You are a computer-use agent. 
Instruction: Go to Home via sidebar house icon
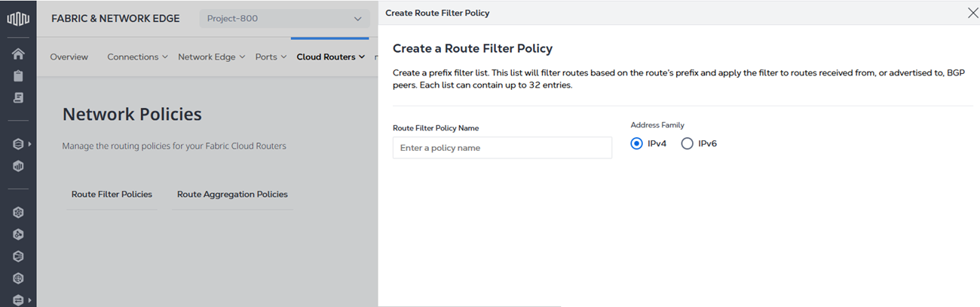18,54
